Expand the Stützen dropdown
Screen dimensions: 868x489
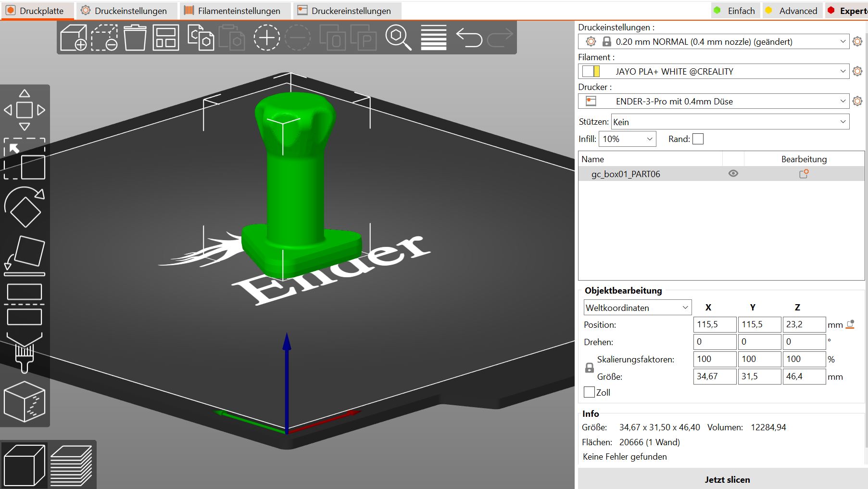[730, 122]
